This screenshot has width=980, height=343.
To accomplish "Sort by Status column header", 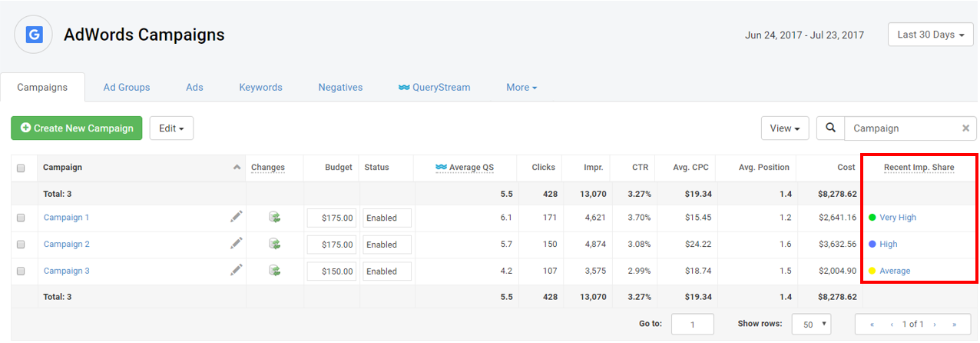I will [376, 168].
